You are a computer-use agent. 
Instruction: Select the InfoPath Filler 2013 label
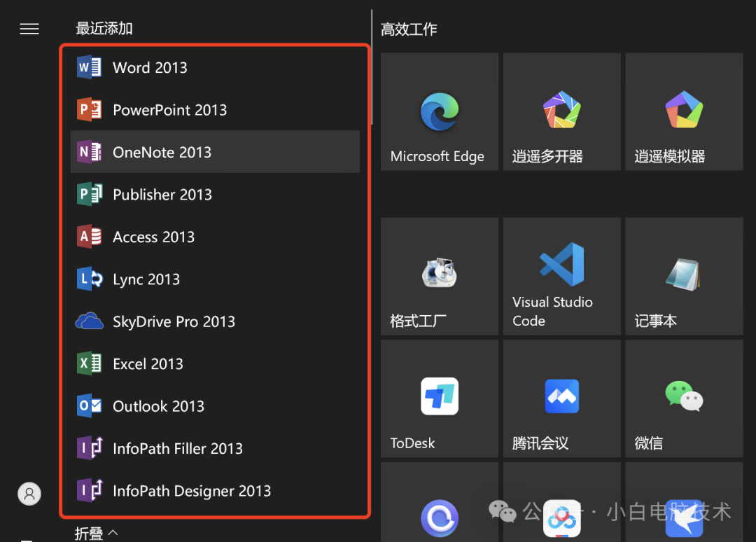click(x=178, y=448)
